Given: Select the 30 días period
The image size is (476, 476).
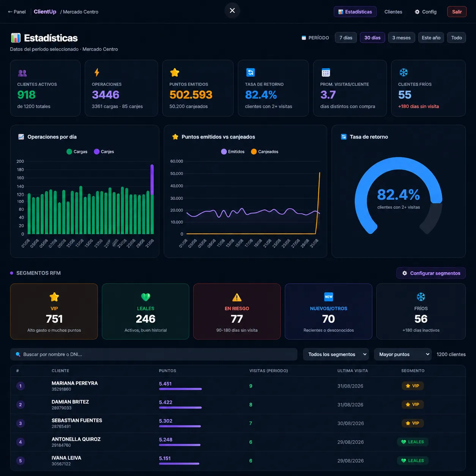Looking at the screenshot, I should click(372, 38).
